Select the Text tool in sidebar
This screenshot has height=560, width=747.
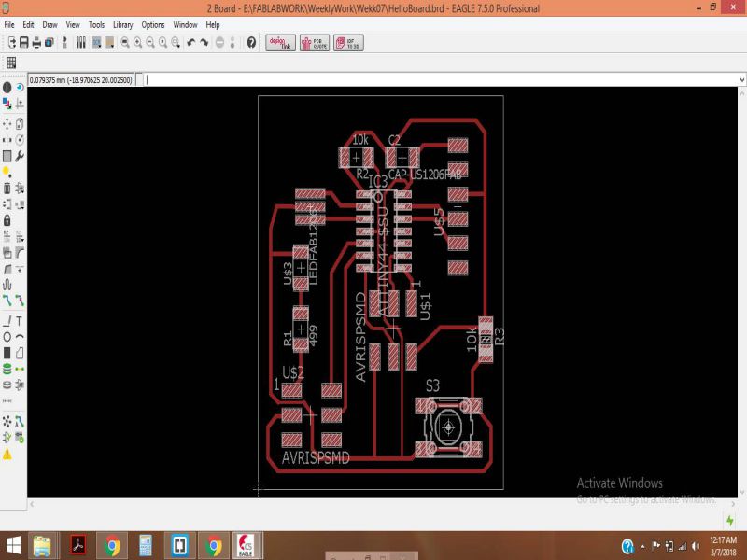(x=20, y=320)
